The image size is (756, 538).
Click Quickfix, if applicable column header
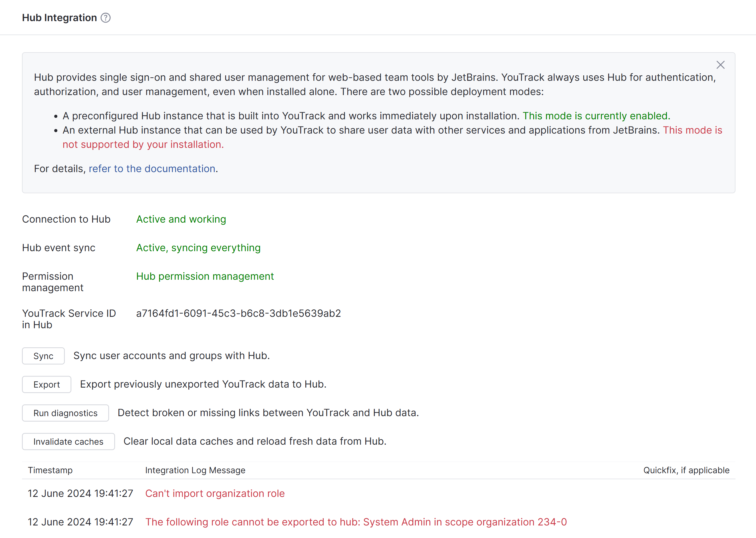(x=686, y=470)
